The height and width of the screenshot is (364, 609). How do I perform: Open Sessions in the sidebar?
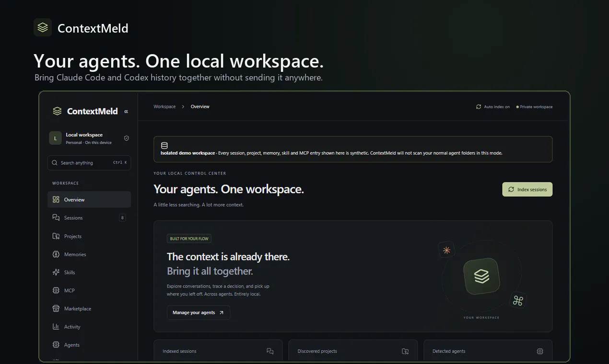(x=89, y=218)
